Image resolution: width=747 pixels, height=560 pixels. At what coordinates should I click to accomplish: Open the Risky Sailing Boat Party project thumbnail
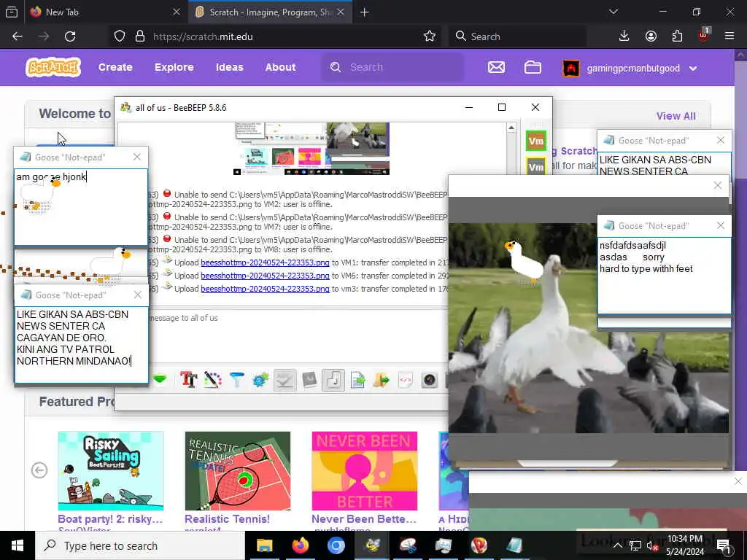111,471
